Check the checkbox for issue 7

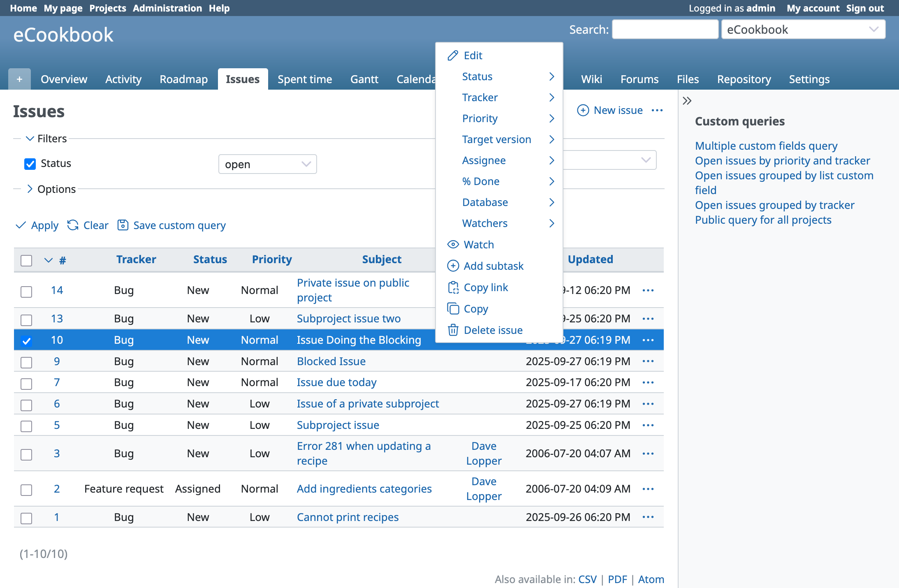click(26, 383)
